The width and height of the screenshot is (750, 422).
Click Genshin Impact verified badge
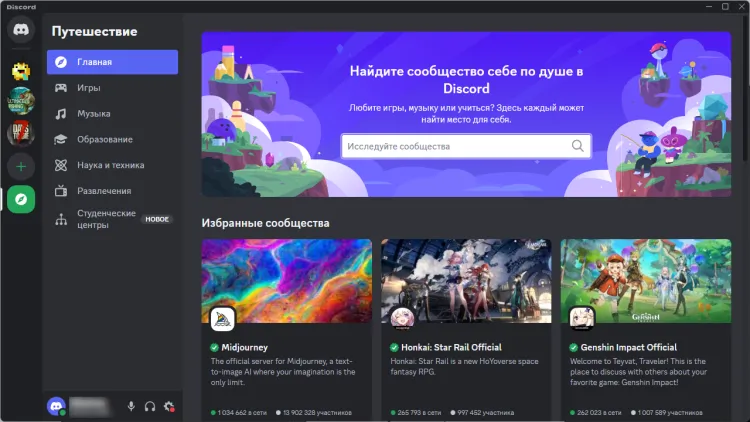(x=574, y=347)
